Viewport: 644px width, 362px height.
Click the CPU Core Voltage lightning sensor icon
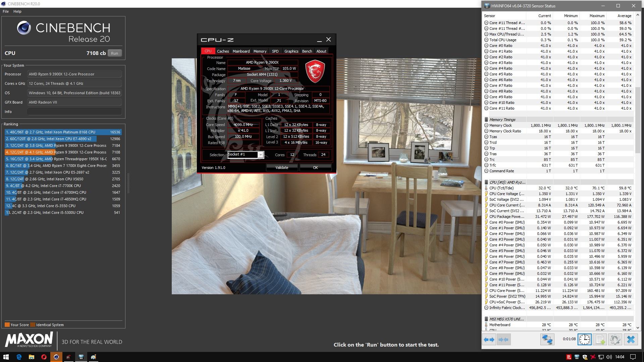tap(486, 194)
